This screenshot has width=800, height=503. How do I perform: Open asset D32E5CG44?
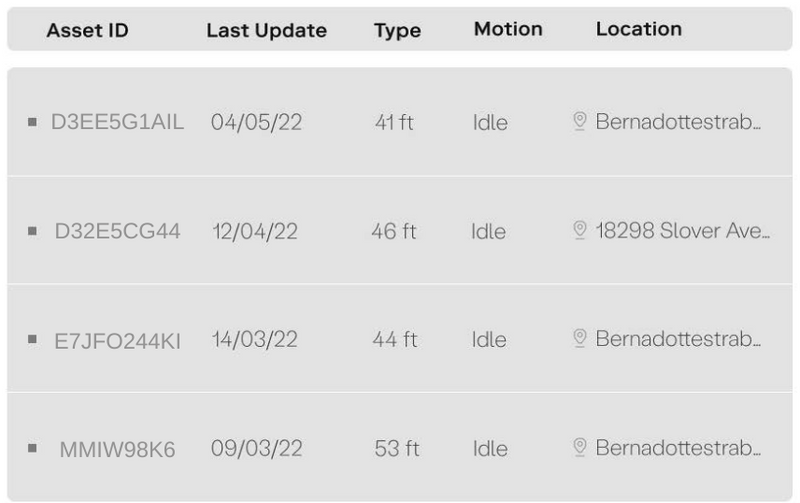117,231
